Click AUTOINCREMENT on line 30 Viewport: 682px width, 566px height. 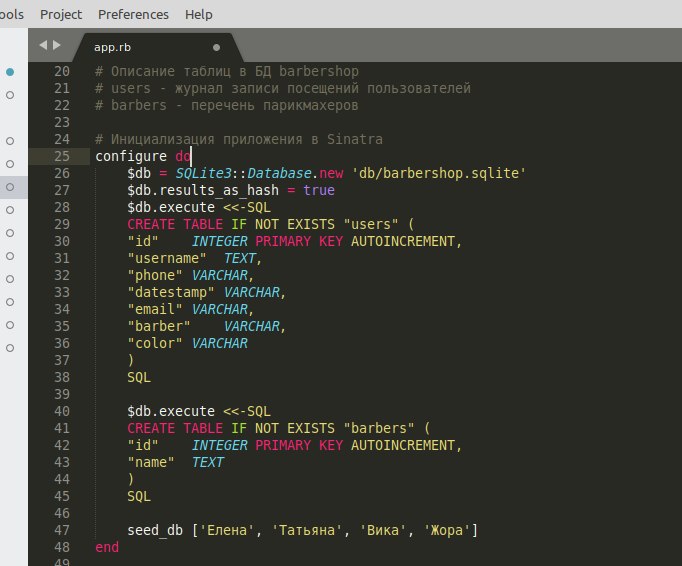click(x=403, y=241)
